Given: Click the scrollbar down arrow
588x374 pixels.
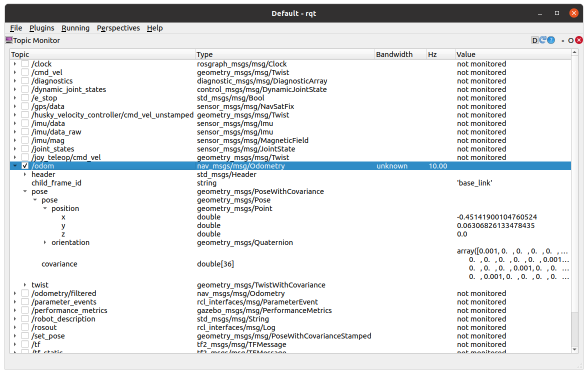Looking at the screenshot, I should click(x=574, y=349).
